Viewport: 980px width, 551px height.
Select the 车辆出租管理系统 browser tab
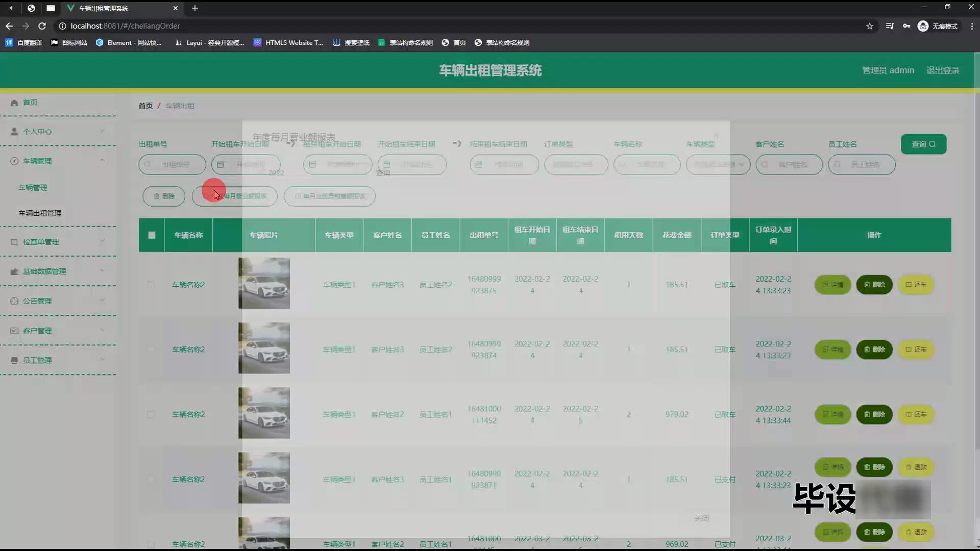[122, 8]
